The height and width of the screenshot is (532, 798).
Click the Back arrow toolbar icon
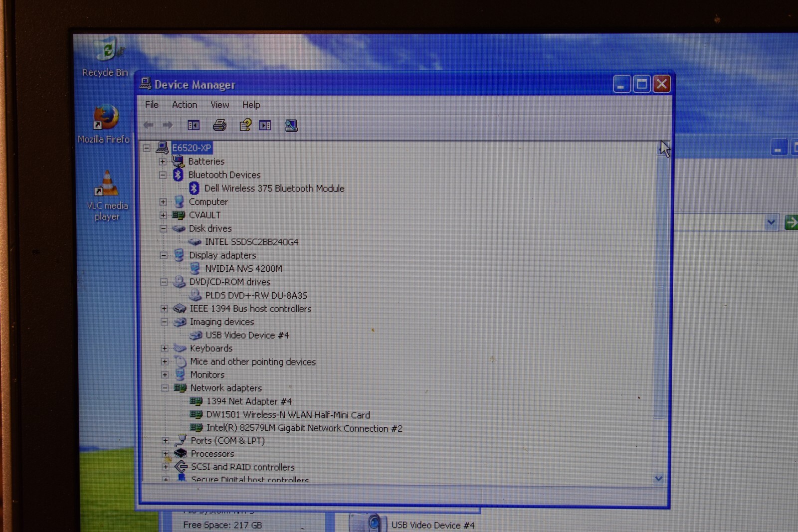[148, 125]
